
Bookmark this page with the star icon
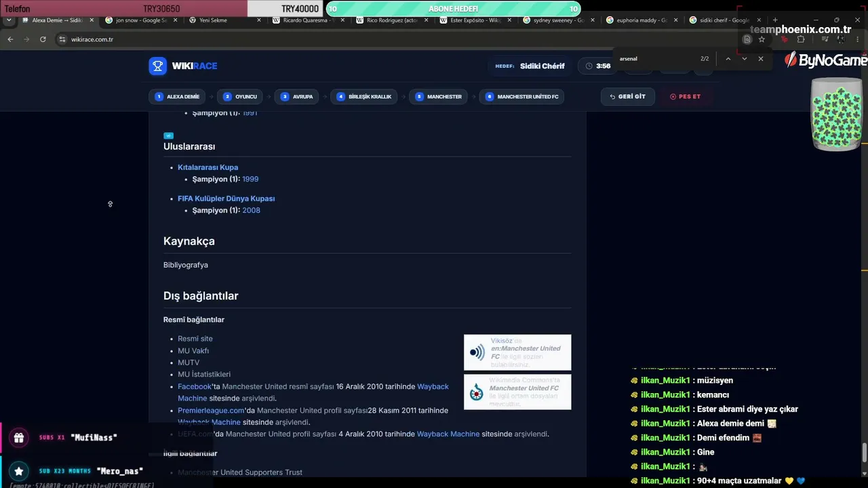coord(762,39)
